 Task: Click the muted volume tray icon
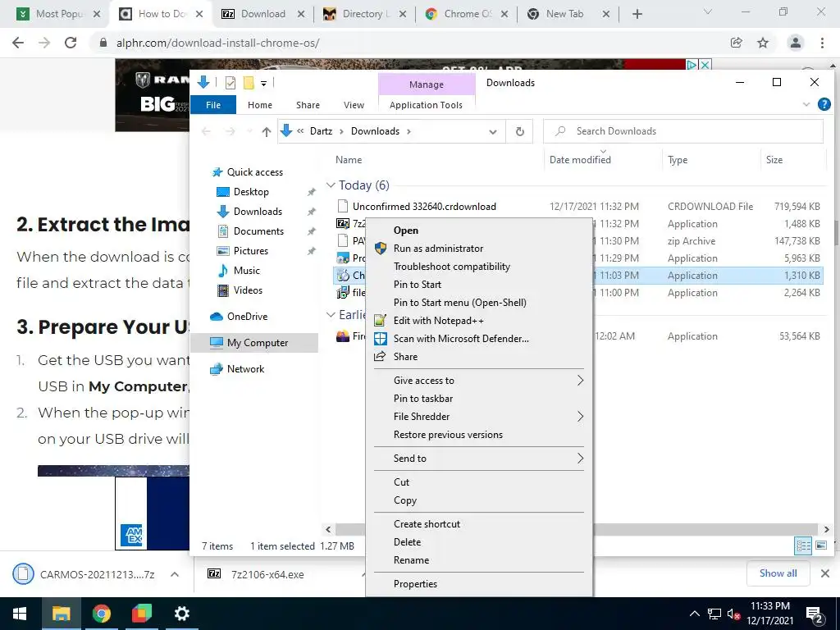click(x=733, y=614)
